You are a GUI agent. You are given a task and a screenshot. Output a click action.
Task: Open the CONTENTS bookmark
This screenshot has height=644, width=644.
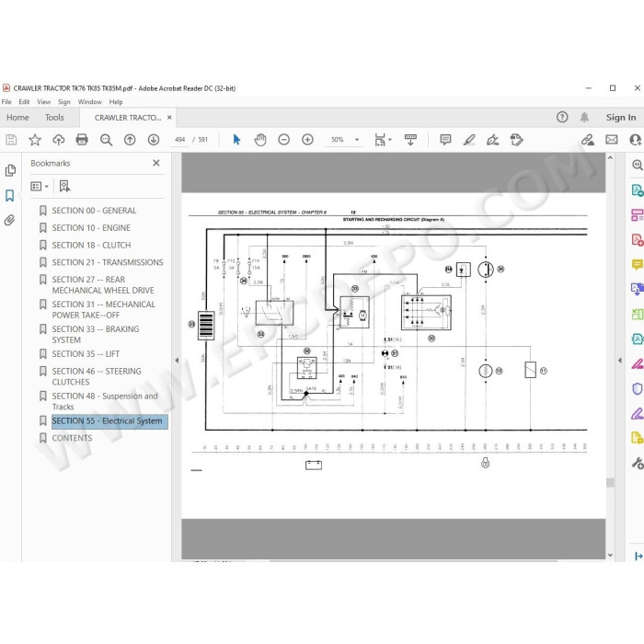point(72,438)
